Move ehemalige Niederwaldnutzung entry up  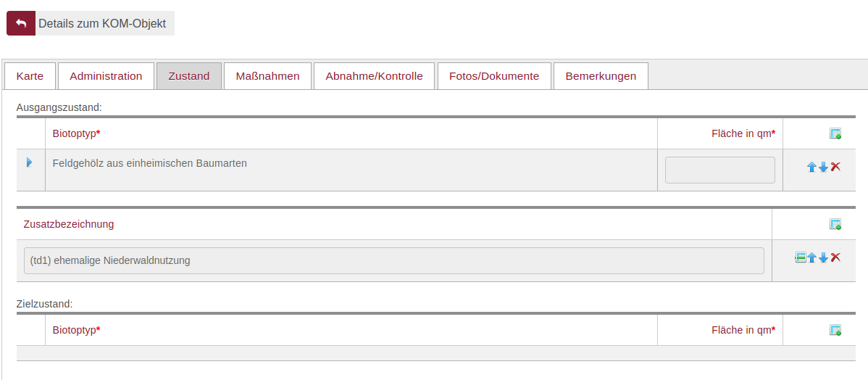[x=811, y=257]
